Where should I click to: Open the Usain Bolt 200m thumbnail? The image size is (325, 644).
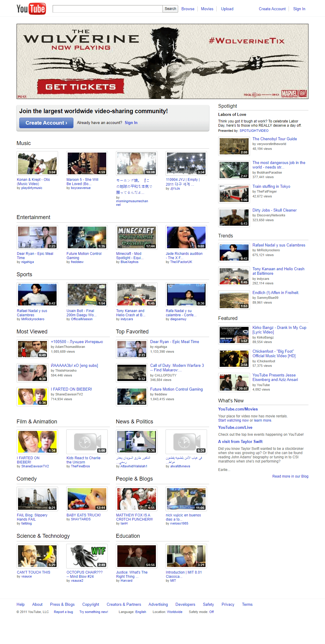pyautogui.click(x=87, y=294)
